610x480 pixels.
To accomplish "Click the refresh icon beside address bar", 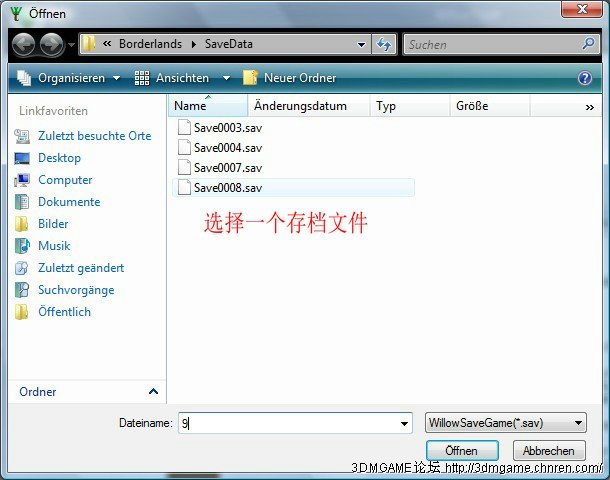I will [384, 45].
